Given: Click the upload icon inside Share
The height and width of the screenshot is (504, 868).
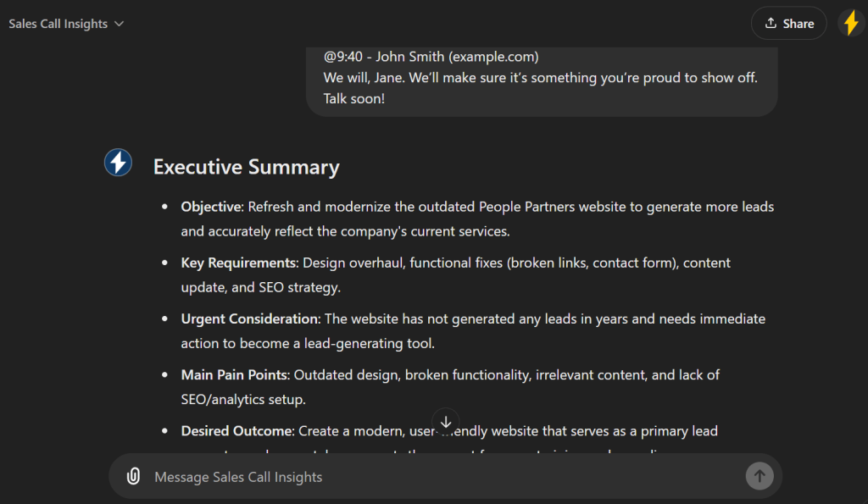Looking at the screenshot, I should [771, 24].
